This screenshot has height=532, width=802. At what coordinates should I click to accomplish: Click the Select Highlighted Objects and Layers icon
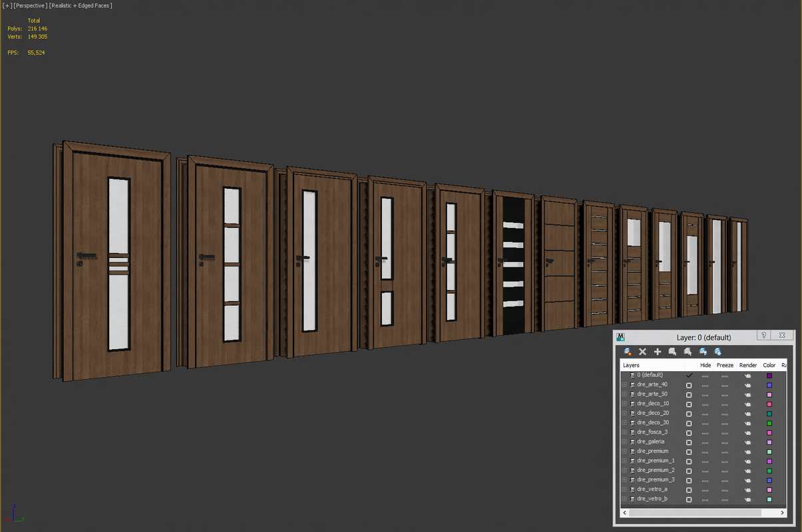[x=672, y=352]
